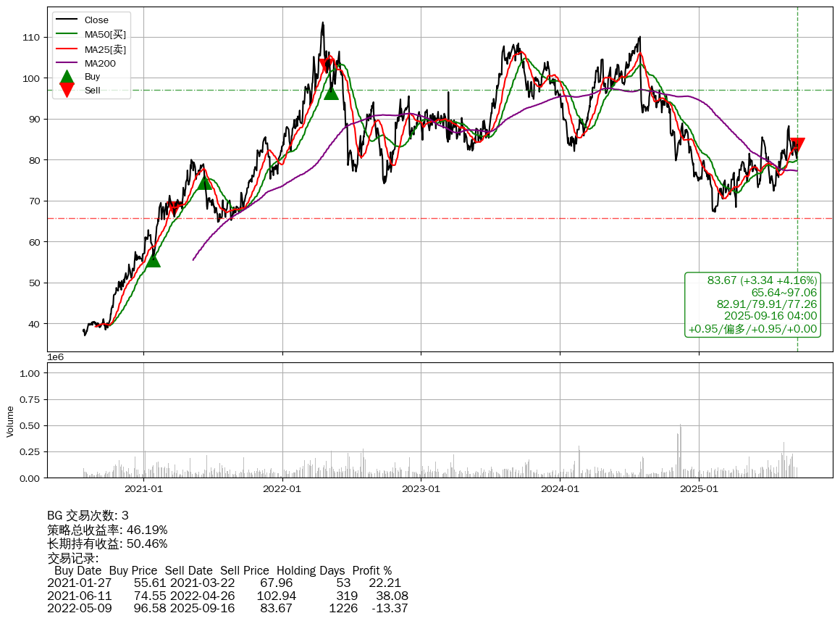Click the green Buy triangle in the legend
840x621 pixels.
67,77
